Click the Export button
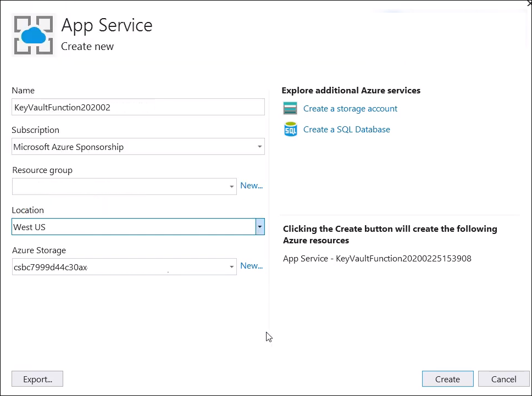Viewport: 532px width, 396px height. [x=37, y=379]
